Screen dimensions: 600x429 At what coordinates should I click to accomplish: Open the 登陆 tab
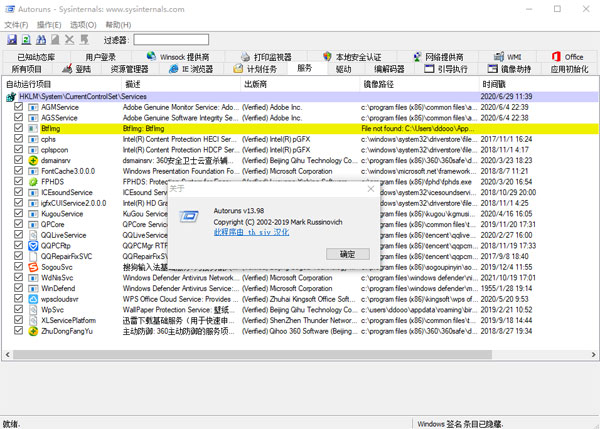tap(76, 69)
